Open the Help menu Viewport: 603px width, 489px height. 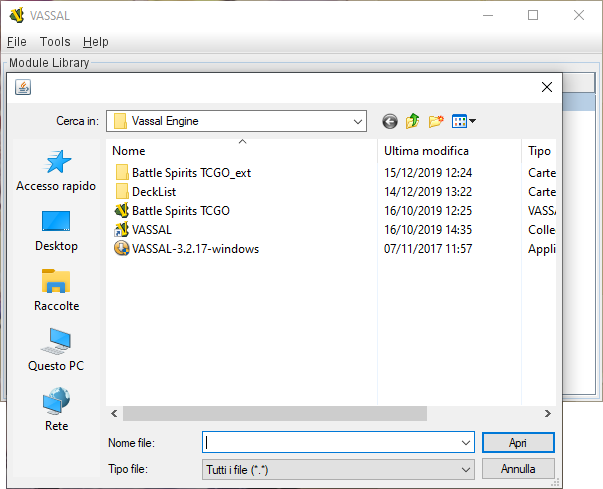point(96,42)
